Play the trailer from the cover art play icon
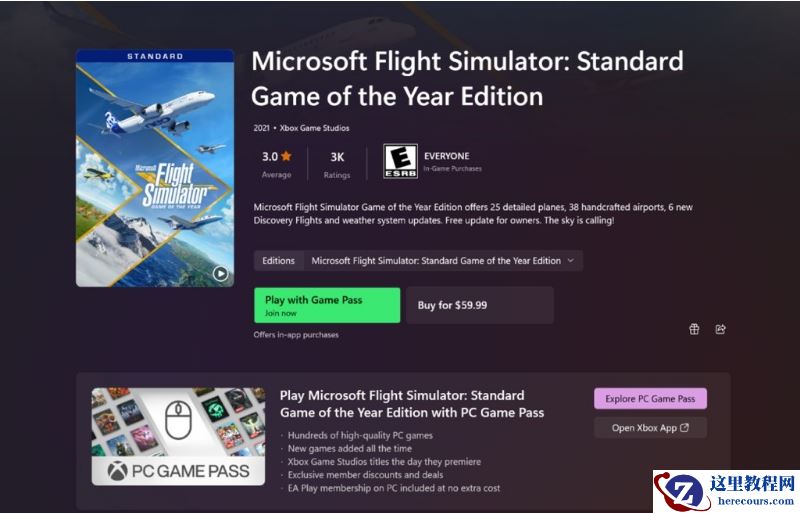 [x=220, y=273]
